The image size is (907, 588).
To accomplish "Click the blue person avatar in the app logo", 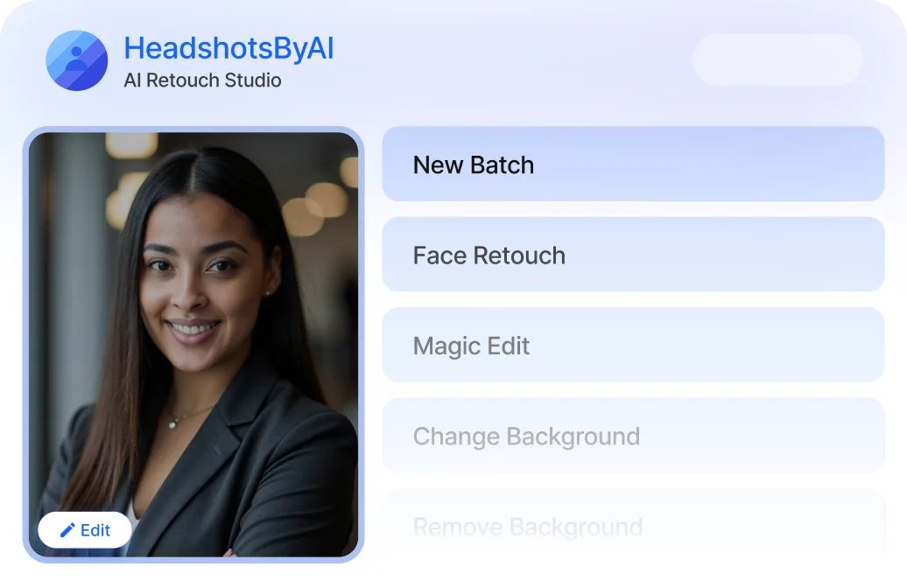I will pyautogui.click(x=77, y=61).
